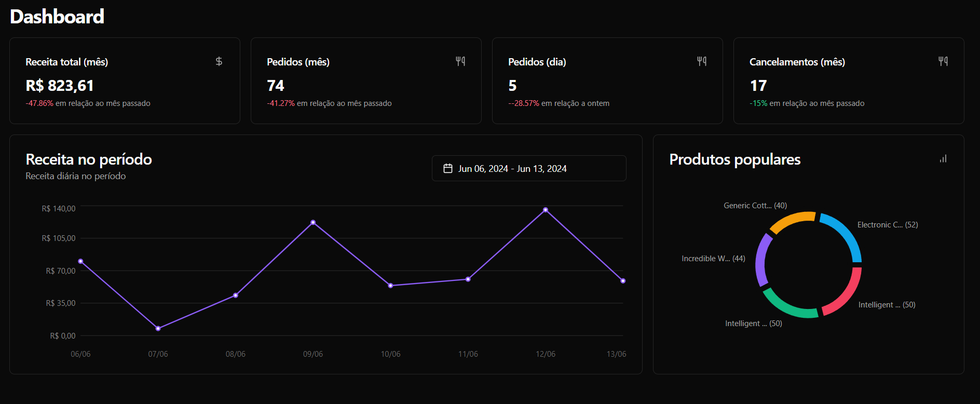
Task: Select the blue Electronic donut segment
Action: [846, 234]
